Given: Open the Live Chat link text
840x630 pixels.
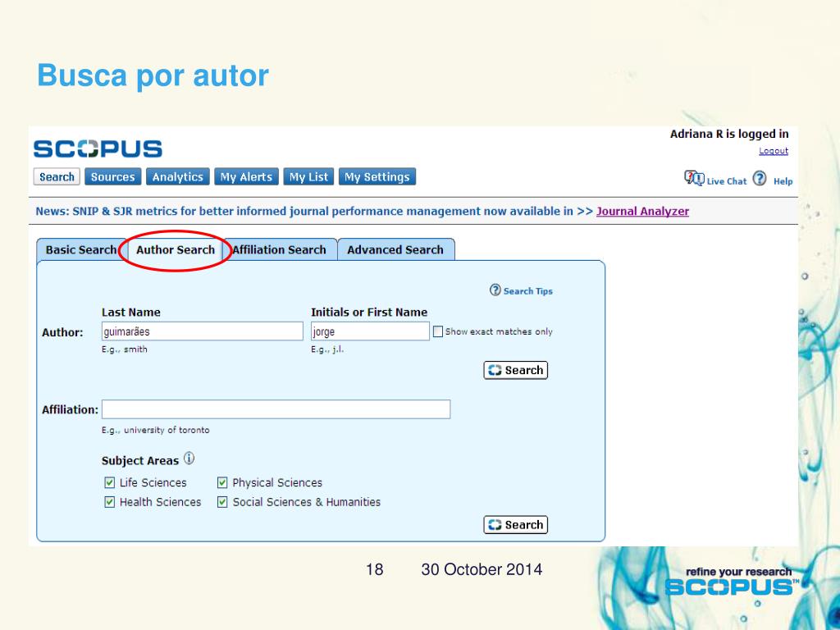Looking at the screenshot, I should pyautogui.click(x=727, y=181).
